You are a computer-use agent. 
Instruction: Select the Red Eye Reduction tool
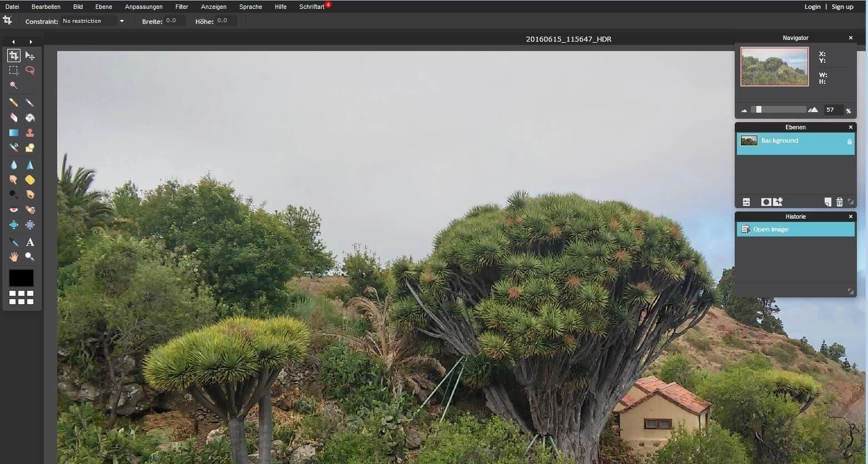14,210
